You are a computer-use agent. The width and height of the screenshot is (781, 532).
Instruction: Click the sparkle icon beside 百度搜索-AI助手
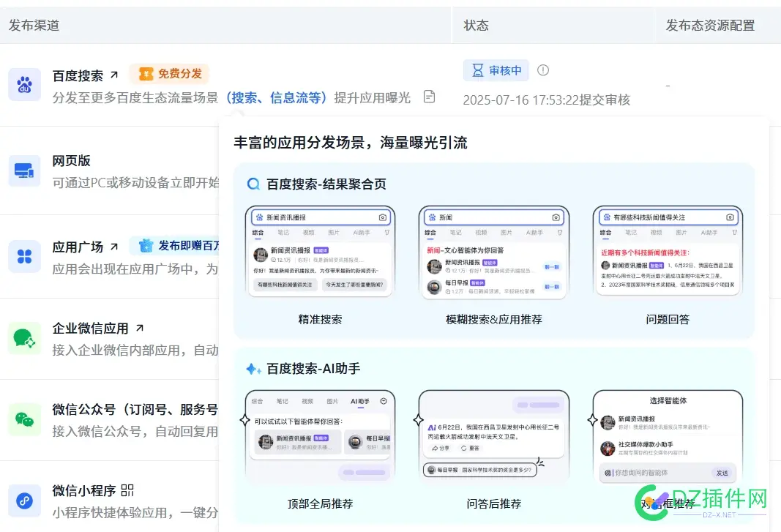pos(254,368)
